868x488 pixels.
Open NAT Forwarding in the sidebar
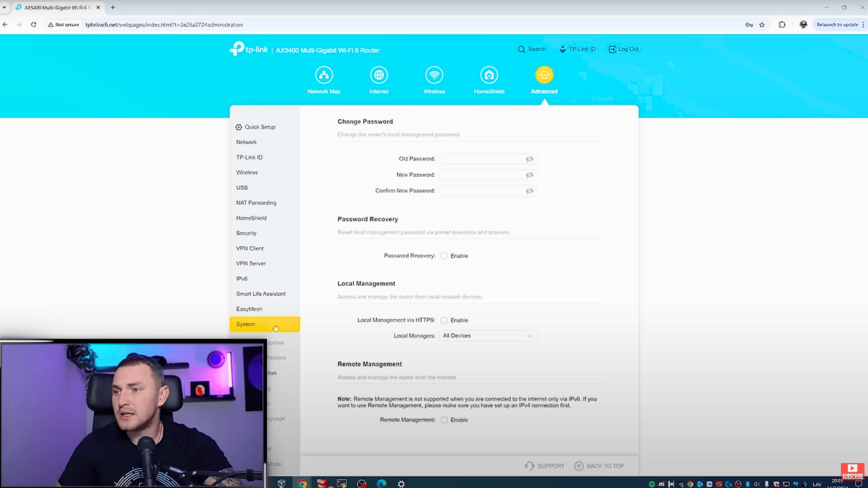[x=256, y=203]
